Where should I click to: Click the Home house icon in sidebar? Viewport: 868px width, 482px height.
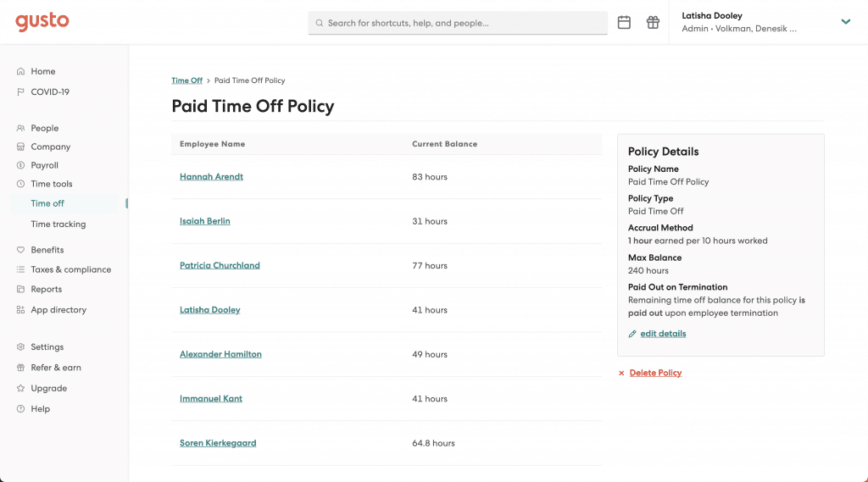coord(20,72)
